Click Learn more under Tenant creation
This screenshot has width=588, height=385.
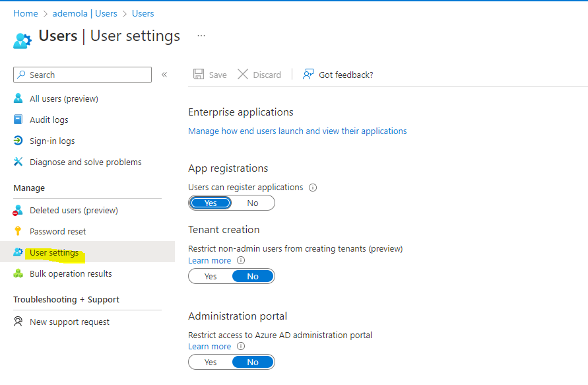210,260
